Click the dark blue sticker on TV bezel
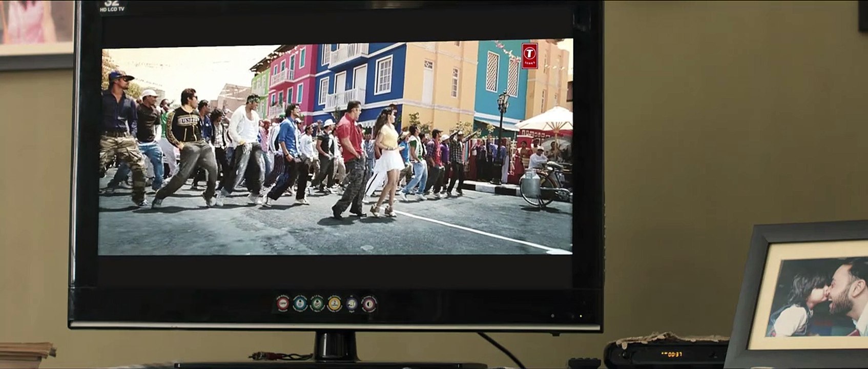 pyautogui.click(x=352, y=303)
